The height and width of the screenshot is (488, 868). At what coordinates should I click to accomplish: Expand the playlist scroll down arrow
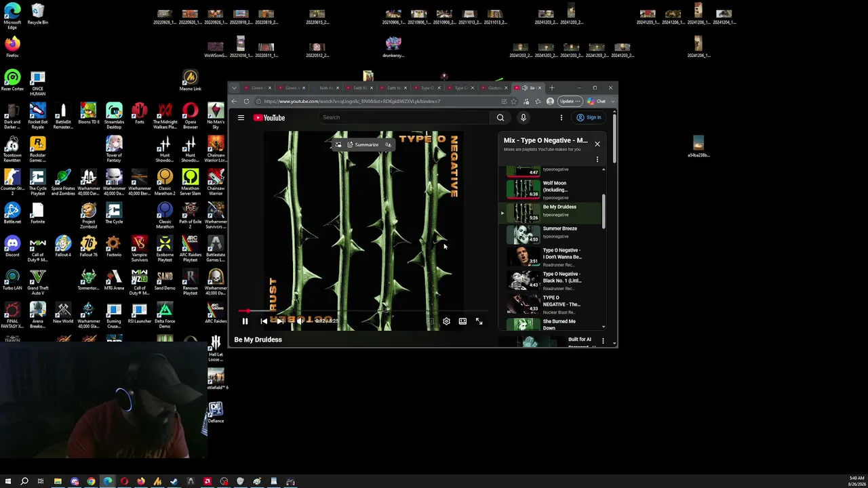604,328
